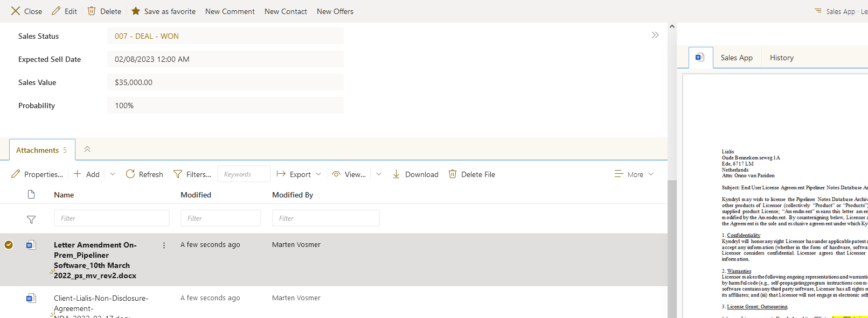Click the More menu lines icon
Screen dimensions: 868x318
click(619, 174)
